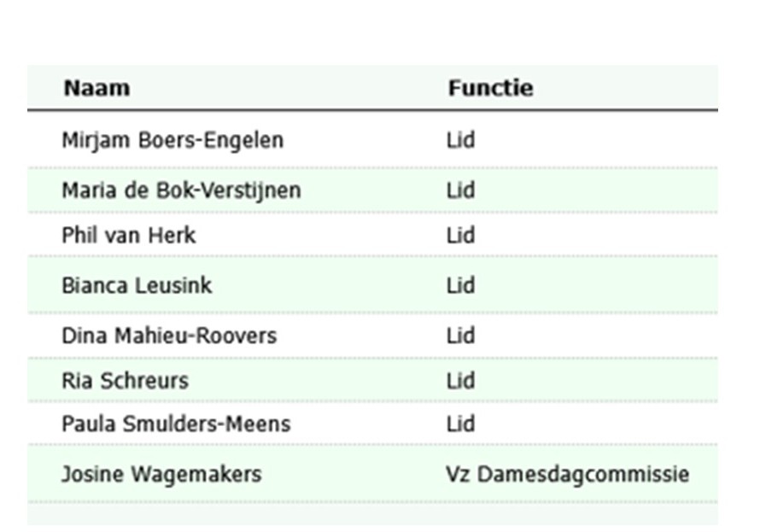Select the name Mirjam Boers-Engelen
Image resolution: width=760 pixels, height=532 pixels.
click(172, 140)
